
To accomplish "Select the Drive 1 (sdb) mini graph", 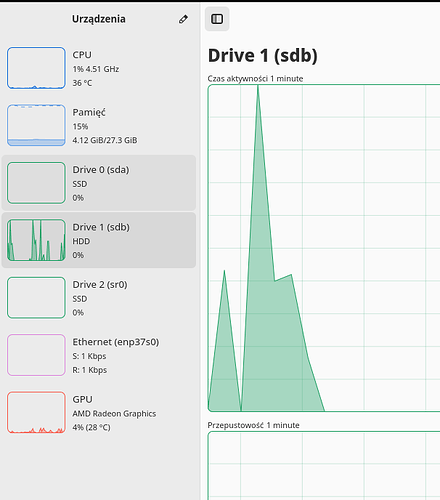I will click(36, 240).
